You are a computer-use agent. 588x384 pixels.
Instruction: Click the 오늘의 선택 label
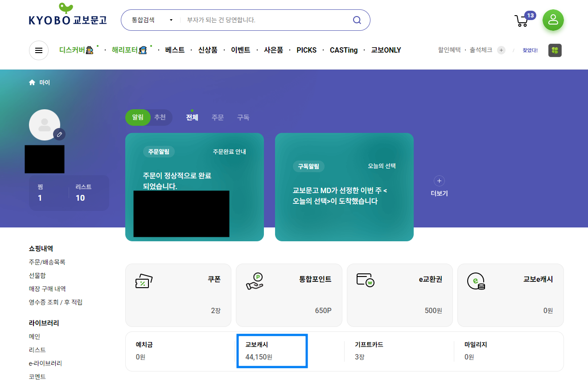(x=382, y=166)
